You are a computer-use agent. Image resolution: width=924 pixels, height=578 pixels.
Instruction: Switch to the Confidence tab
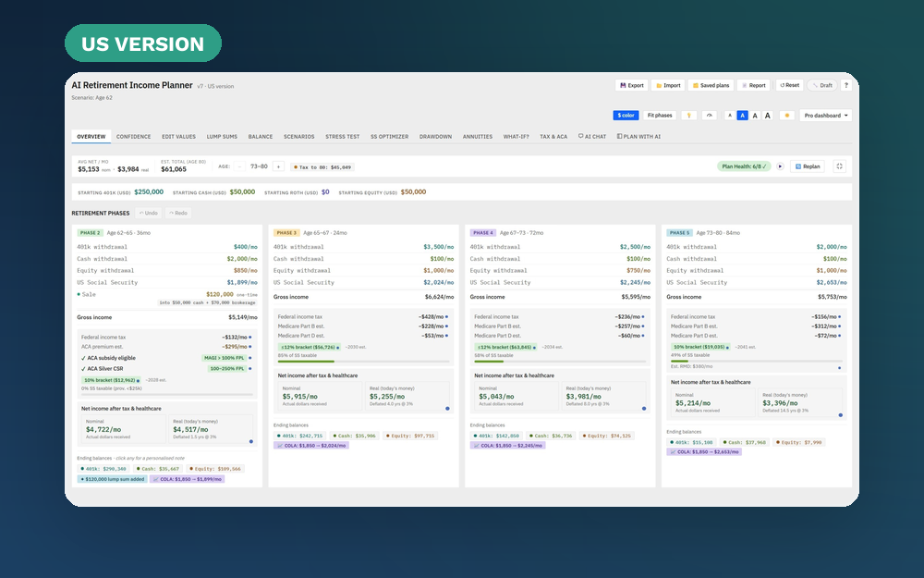(x=134, y=137)
